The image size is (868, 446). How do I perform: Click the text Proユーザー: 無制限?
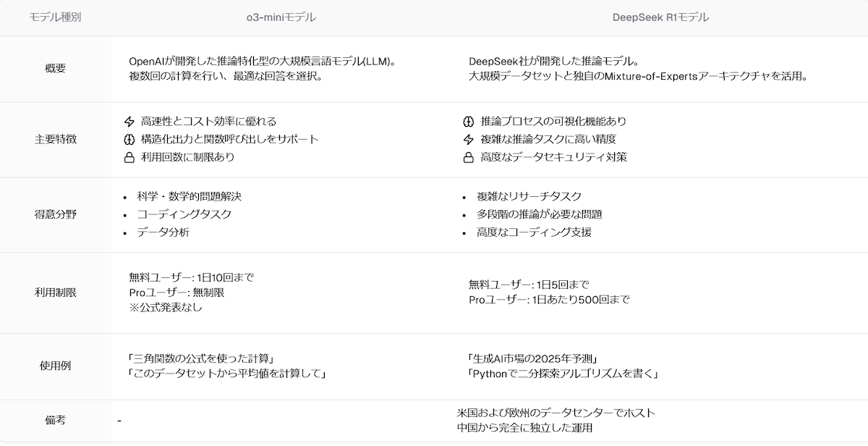tap(176, 293)
